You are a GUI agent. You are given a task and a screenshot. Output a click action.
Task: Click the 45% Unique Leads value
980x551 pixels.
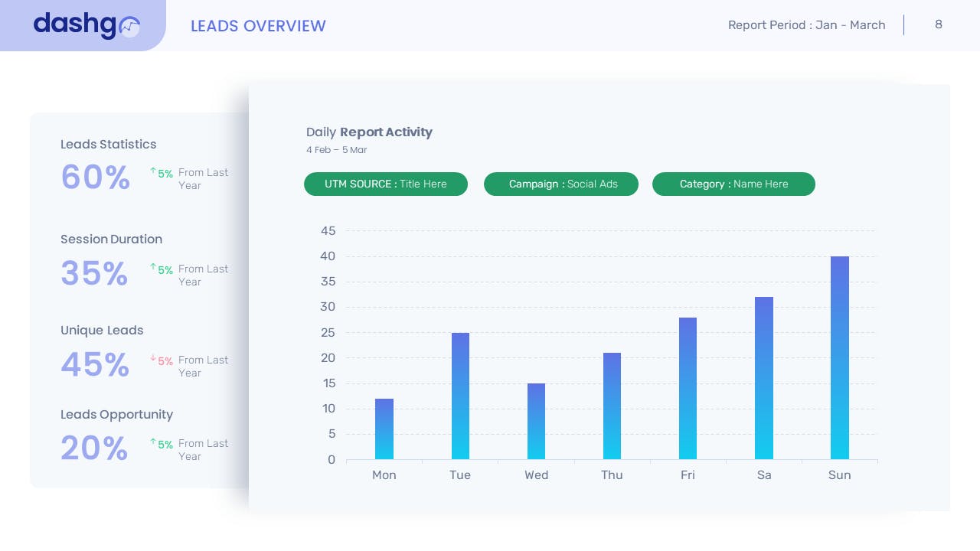point(95,365)
